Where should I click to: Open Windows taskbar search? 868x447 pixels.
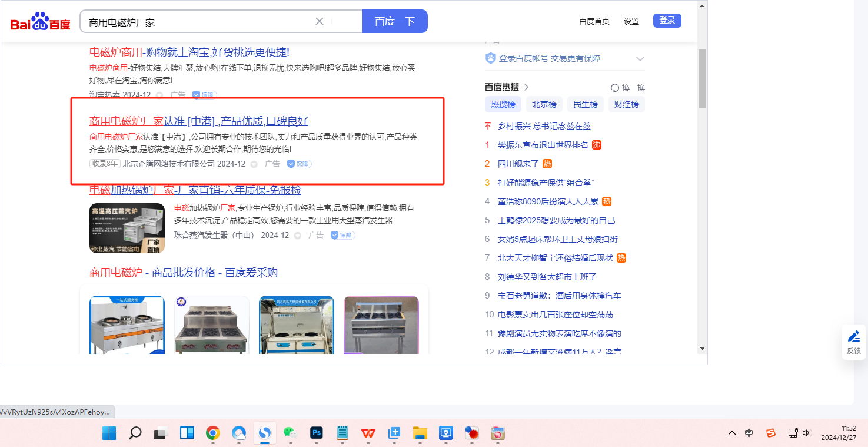coord(135,433)
